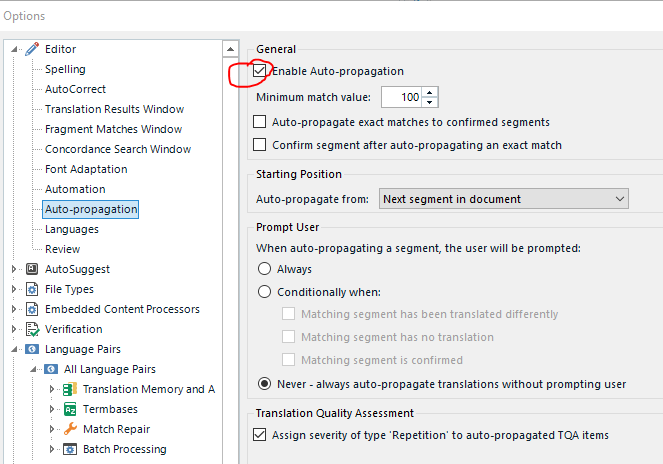Screen dimensions: 663x464
Task: Open the Review settings page
Action: 62,249
